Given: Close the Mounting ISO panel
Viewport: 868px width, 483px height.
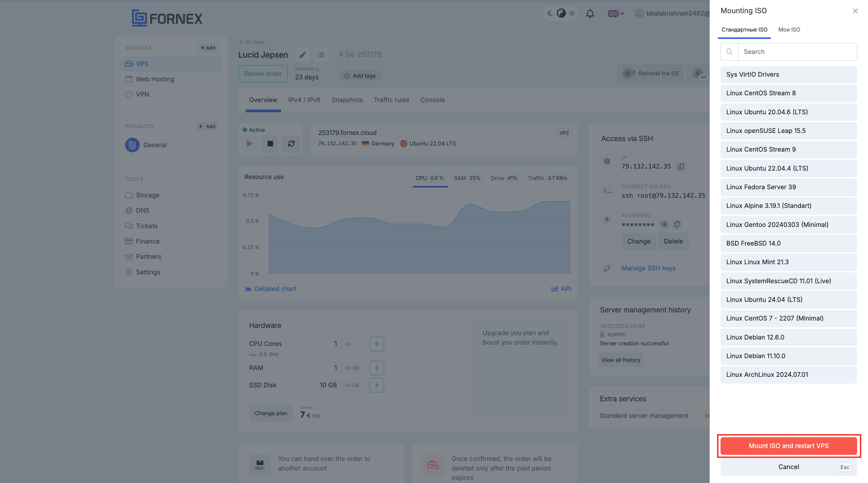Looking at the screenshot, I should click(x=855, y=11).
